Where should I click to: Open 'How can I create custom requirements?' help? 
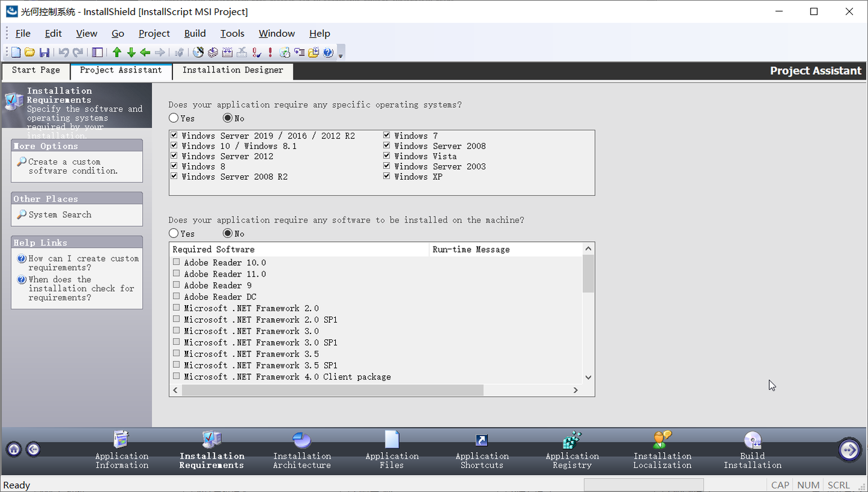[83, 263]
